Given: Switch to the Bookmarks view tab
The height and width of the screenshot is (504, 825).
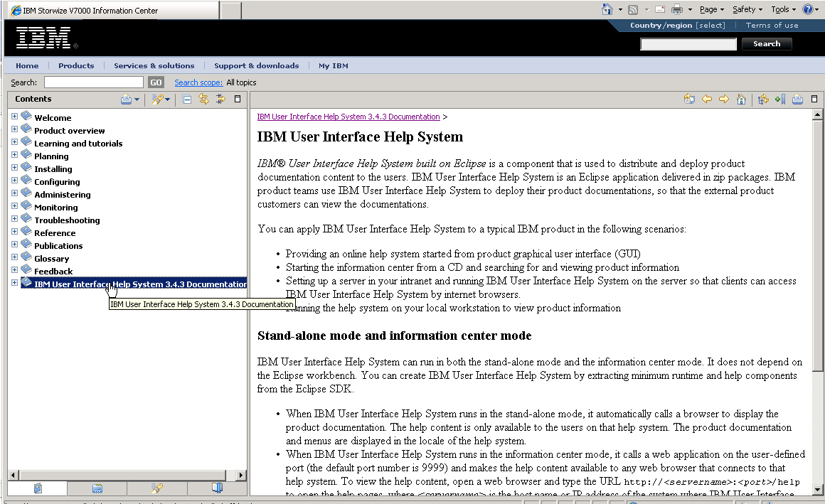Looking at the screenshot, I should point(217,488).
